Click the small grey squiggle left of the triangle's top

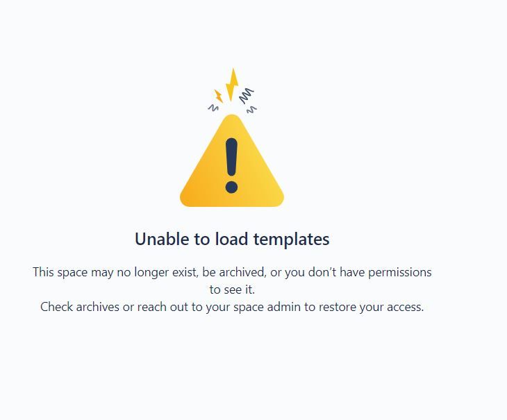pyautogui.click(x=213, y=108)
